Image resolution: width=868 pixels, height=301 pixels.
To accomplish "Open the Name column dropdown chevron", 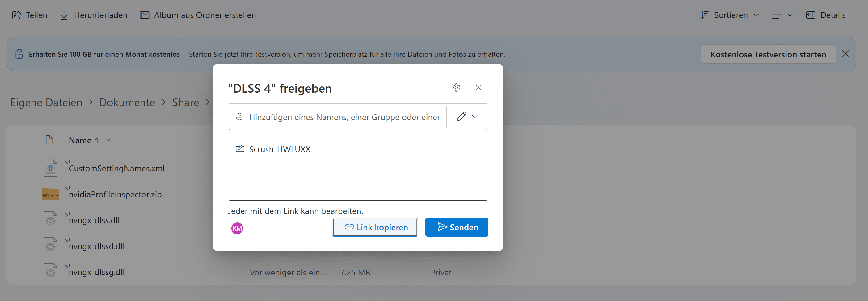I will tap(108, 140).
